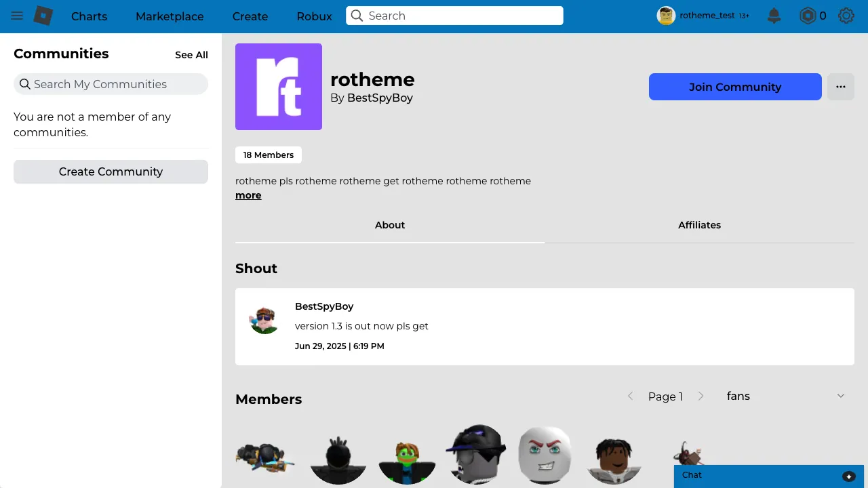
Task: Click rotheme_test avatar in the top bar
Action: tap(665, 15)
